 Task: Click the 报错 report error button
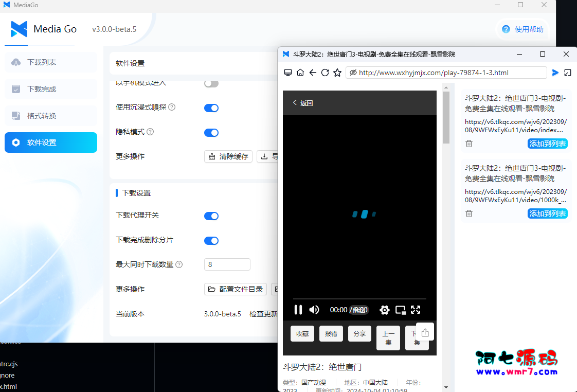pyautogui.click(x=331, y=333)
